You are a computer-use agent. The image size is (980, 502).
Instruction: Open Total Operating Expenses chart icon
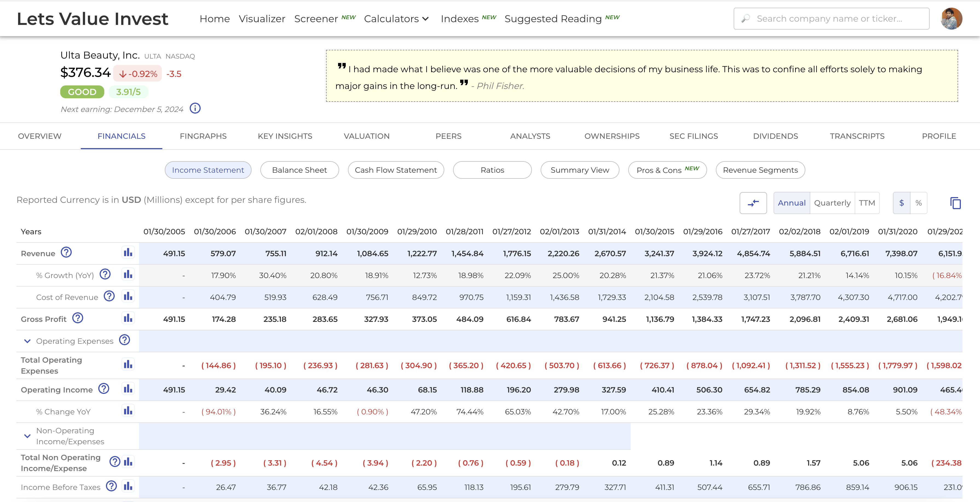pos(128,365)
